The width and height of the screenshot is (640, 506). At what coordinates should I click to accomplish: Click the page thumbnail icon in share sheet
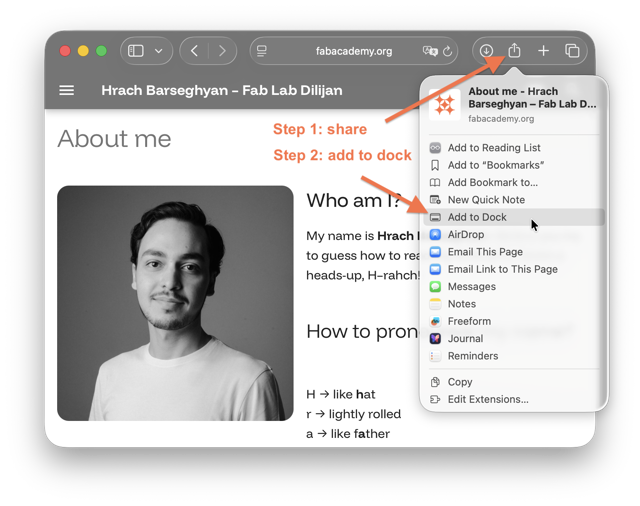(444, 105)
